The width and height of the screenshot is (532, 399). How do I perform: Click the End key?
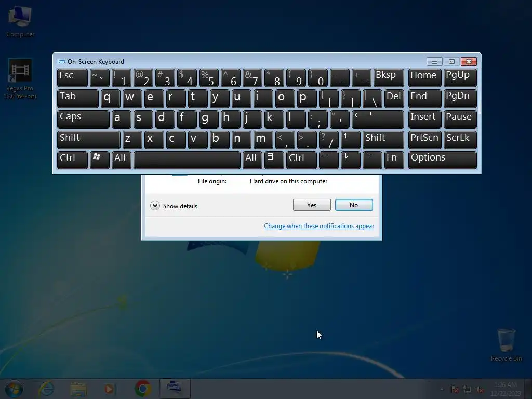pos(425,98)
